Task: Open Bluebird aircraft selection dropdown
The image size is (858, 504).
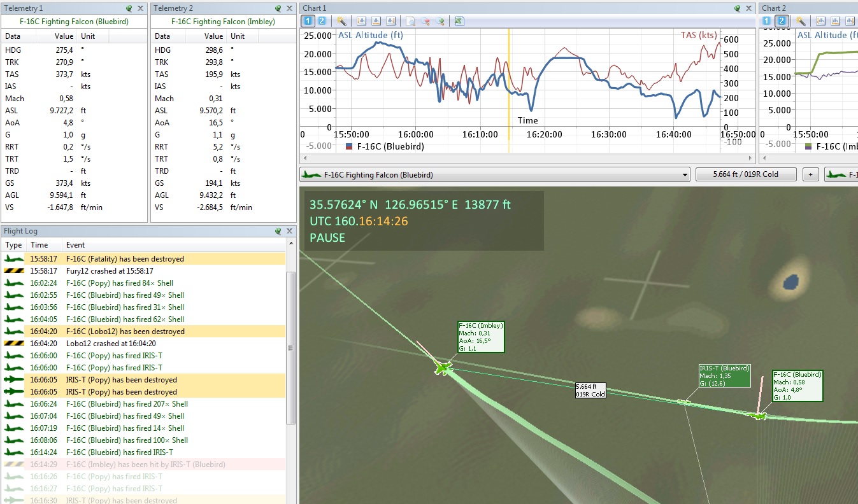Action: click(495, 174)
